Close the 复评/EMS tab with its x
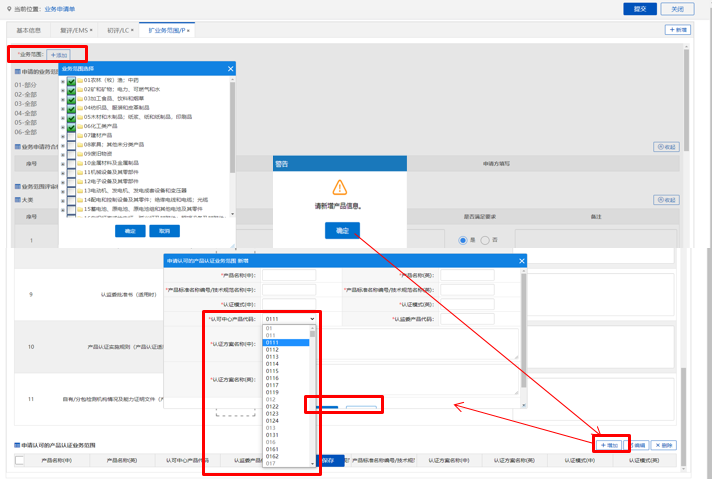 coord(91,30)
